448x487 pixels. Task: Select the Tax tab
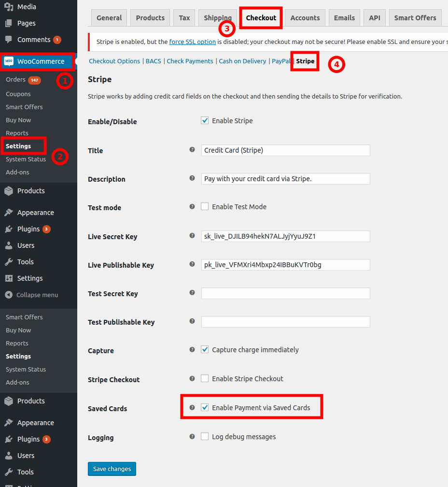click(184, 18)
